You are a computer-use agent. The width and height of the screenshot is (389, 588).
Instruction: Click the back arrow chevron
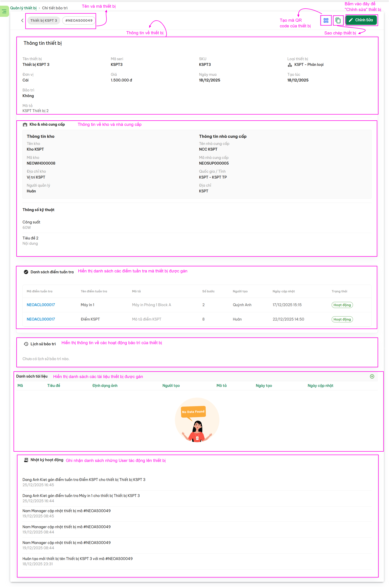pos(22,21)
